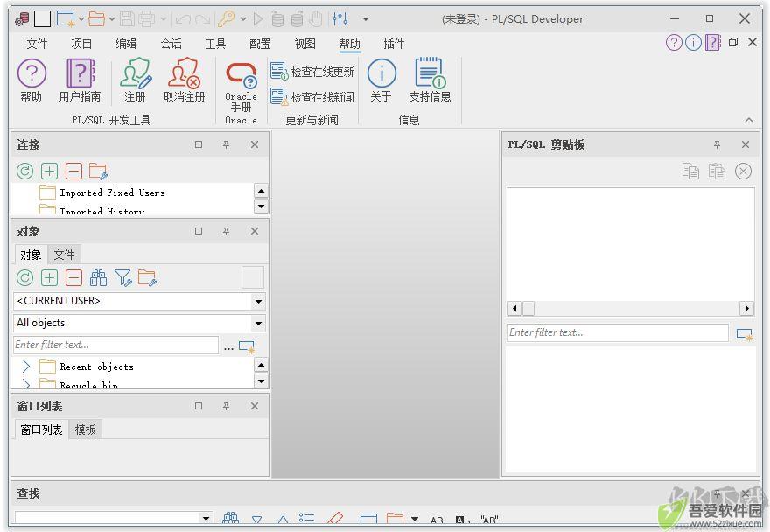
Task: Click the clear clipboard X icon
Action: point(743,171)
